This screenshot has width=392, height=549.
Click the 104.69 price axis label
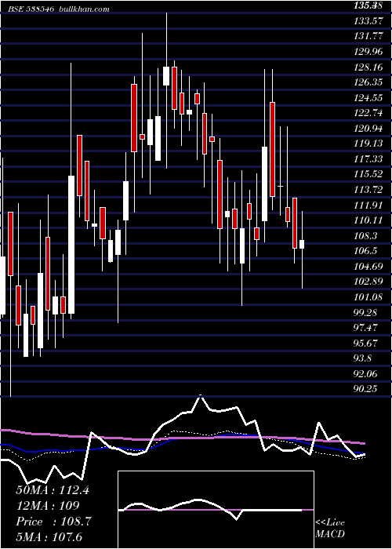(368, 267)
